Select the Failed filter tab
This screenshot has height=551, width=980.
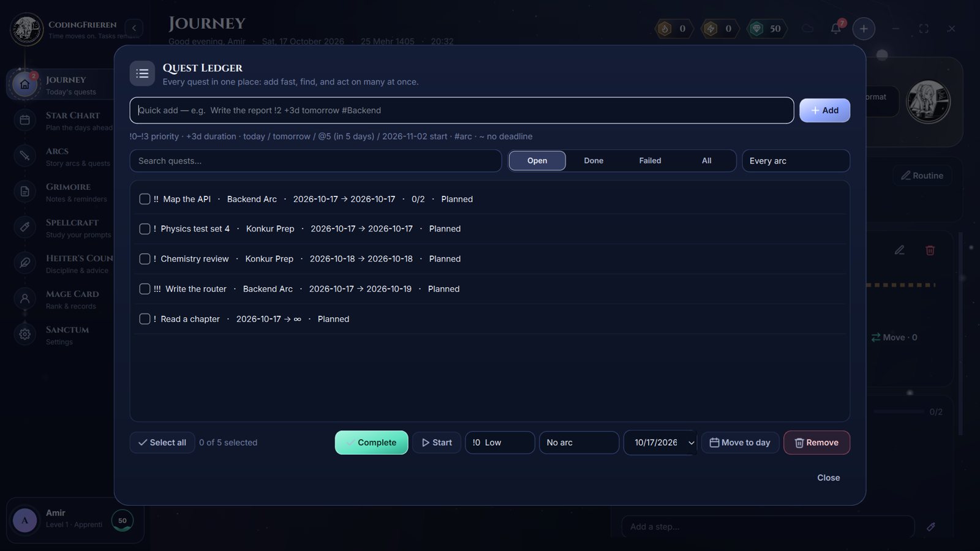point(650,160)
